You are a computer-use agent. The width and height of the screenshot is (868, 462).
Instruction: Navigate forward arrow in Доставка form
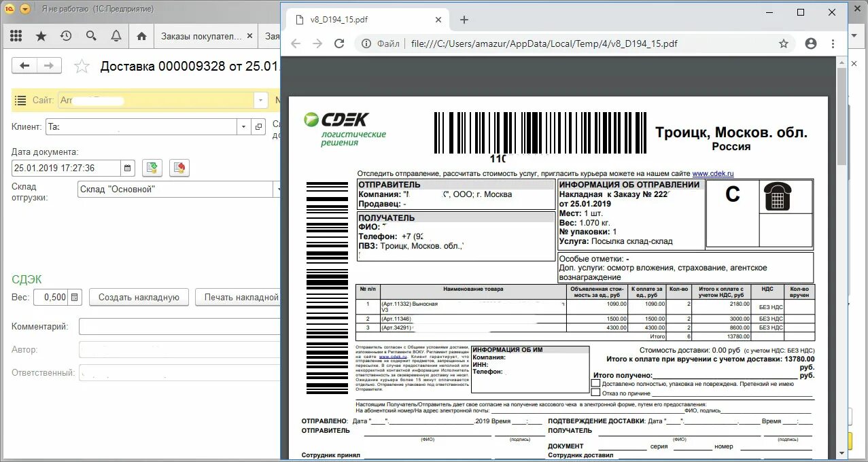pos(49,65)
